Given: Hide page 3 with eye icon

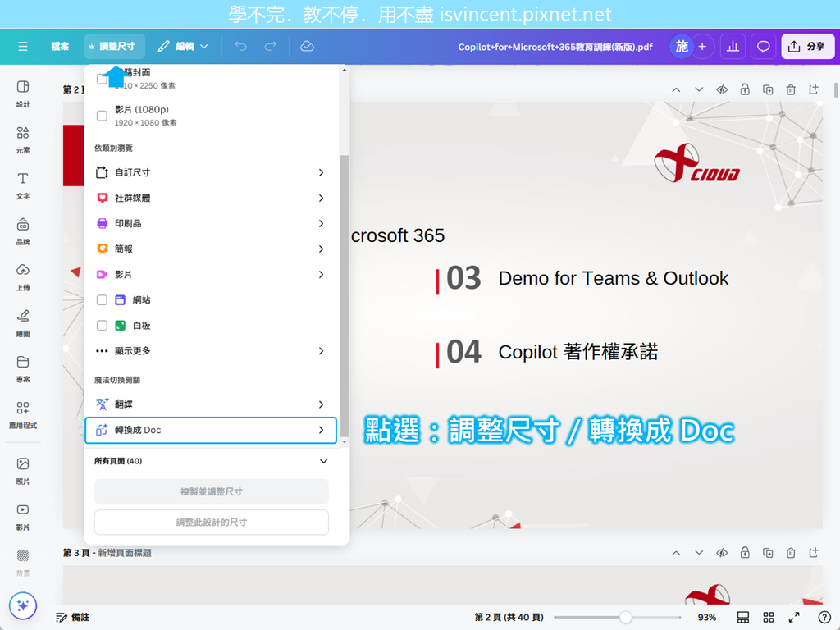Looking at the screenshot, I should pos(722,552).
